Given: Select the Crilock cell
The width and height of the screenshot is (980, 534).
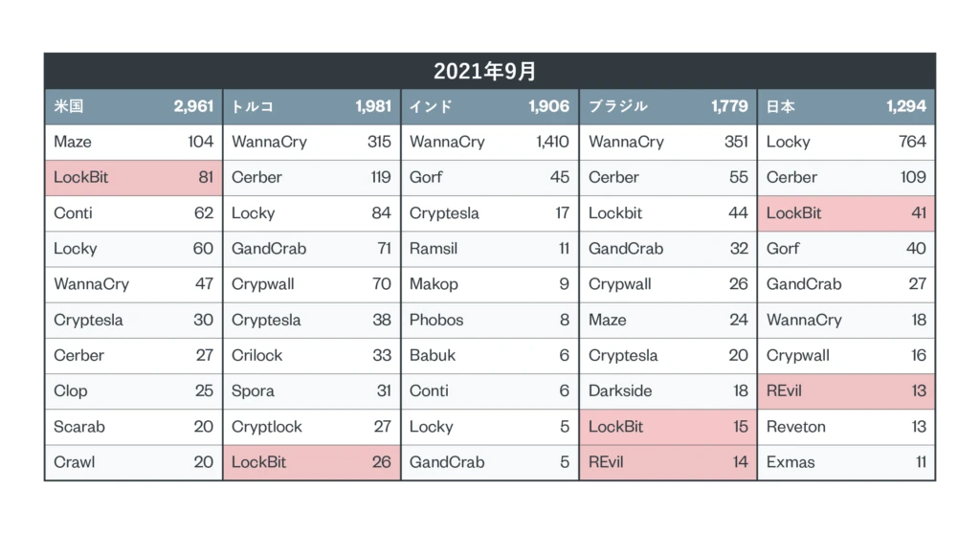Looking at the screenshot, I should 257,355.
